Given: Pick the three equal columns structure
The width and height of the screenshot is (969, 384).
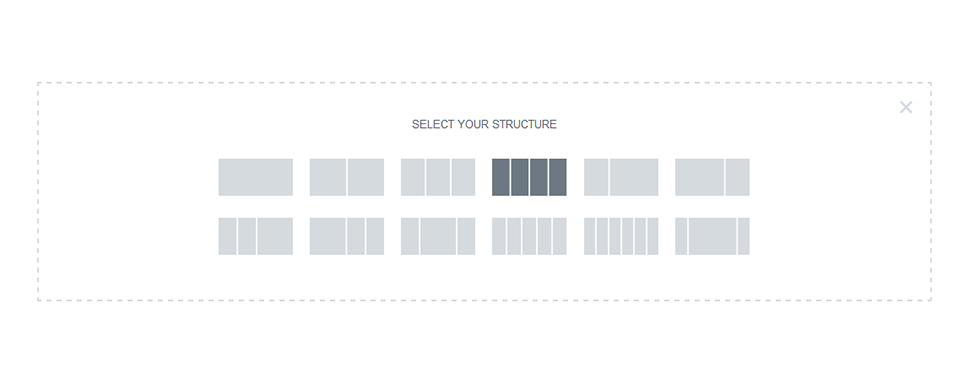Looking at the screenshot, I should (438, 177).
